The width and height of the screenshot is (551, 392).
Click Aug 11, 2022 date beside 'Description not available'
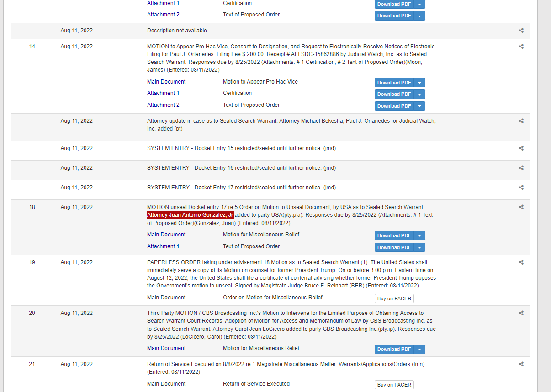[x=77, y=31]
